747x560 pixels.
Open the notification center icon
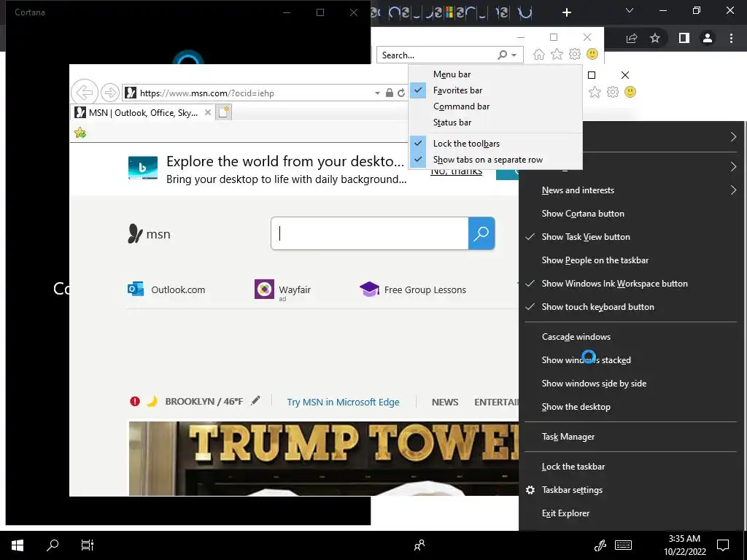pos(723,545)
